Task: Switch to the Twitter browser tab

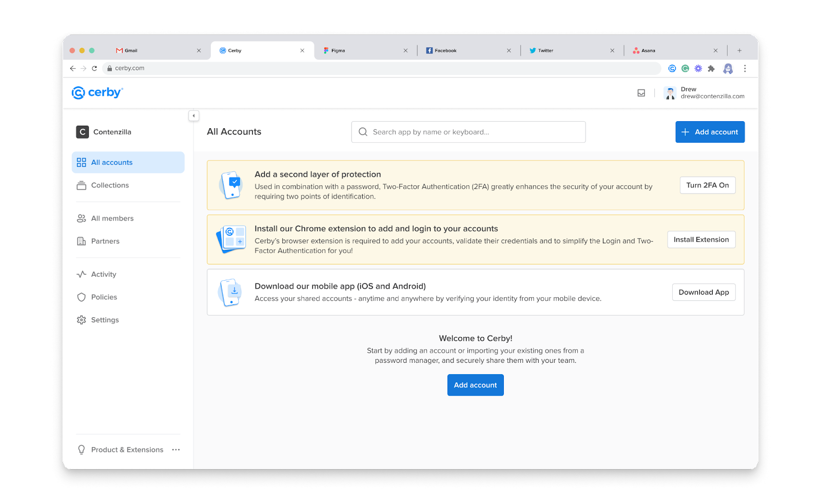Action: pos(571,50)
